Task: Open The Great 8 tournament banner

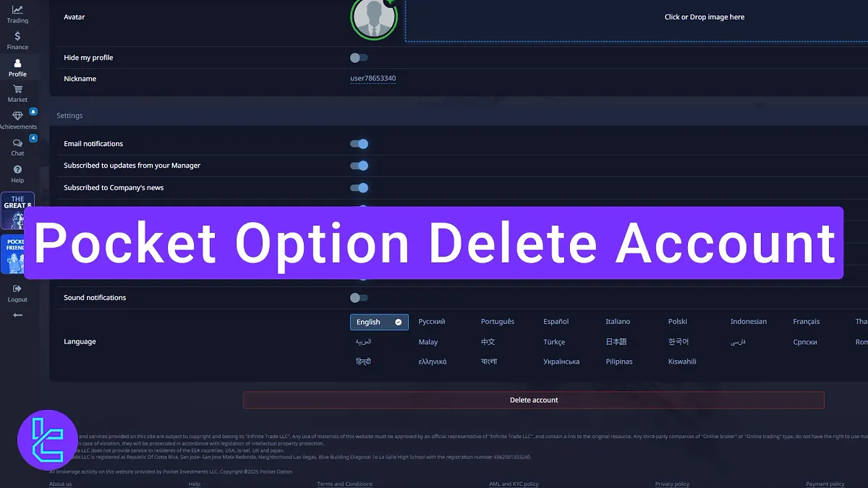Action: [x=17, y=207]
